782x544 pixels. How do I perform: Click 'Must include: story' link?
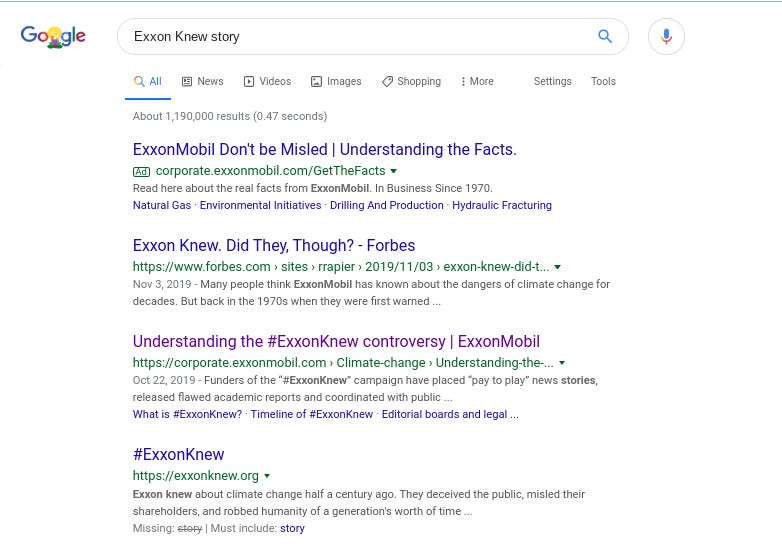(x=292, y=529)
